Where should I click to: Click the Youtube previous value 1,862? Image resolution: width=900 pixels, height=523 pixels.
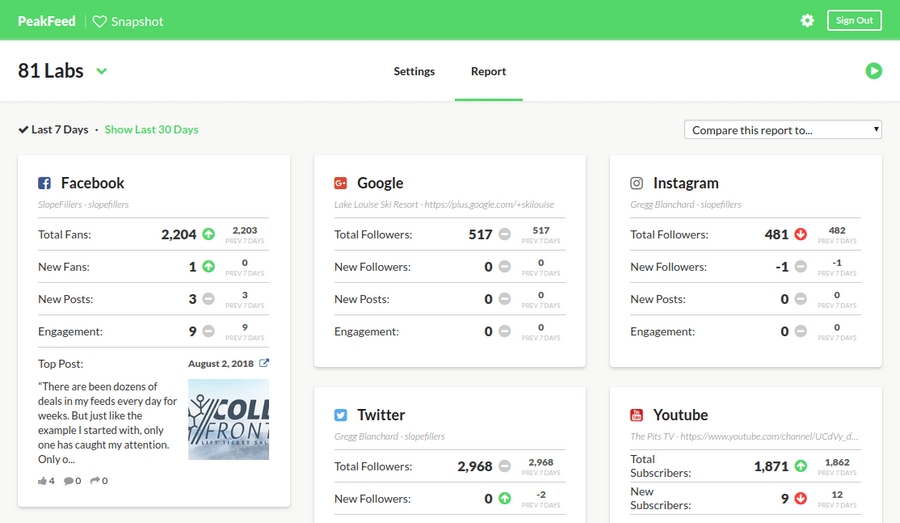[x=837, y=462]
